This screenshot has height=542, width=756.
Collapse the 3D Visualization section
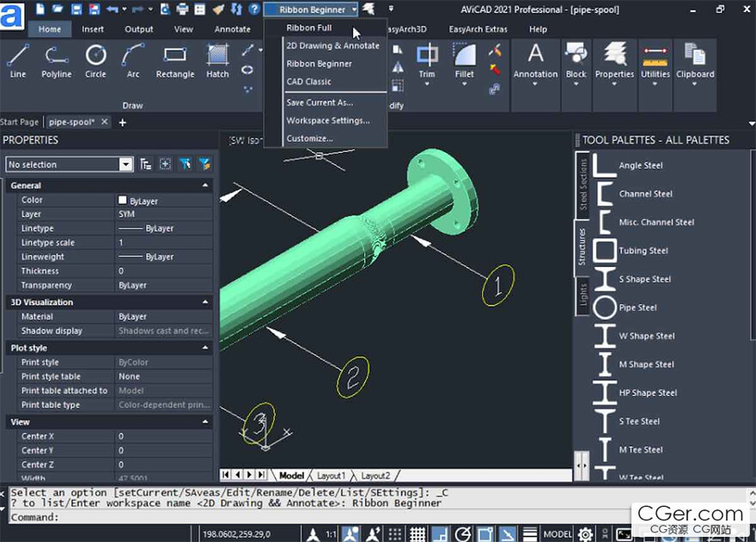pos(205,301)
